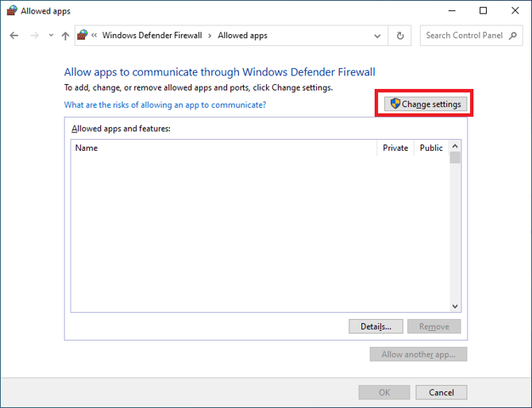Click the search magnifier icon
The image size is (532, 408).
[x=513, y=35]
